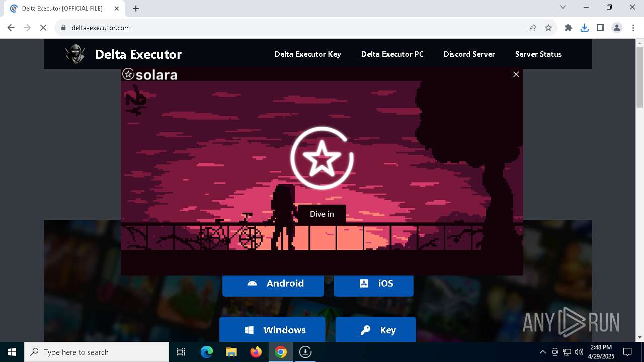
Task: Close the Delta Executor tab
Action: 117,9
